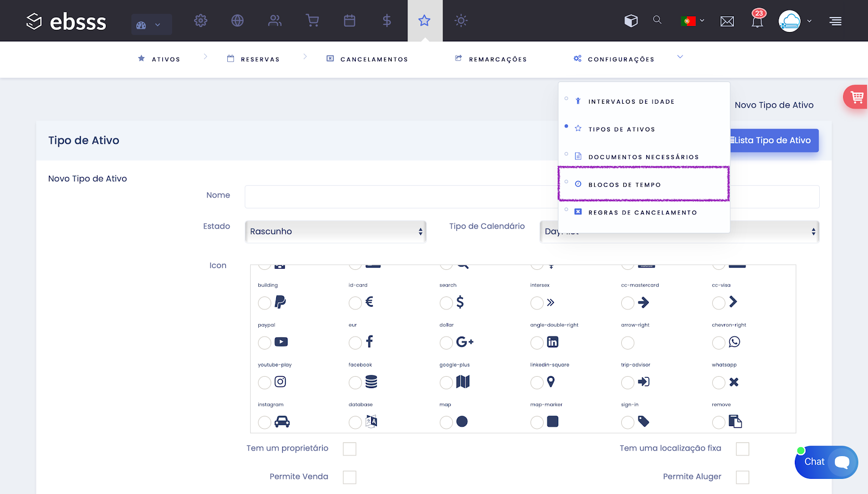The image size is (868, 494).
Task: Open the 3D cube icon in header
Action: pos(631,21)
